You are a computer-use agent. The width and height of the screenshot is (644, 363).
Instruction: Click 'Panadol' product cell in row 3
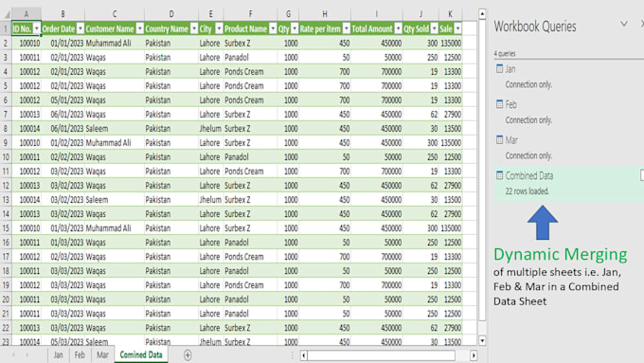point(250,57)
